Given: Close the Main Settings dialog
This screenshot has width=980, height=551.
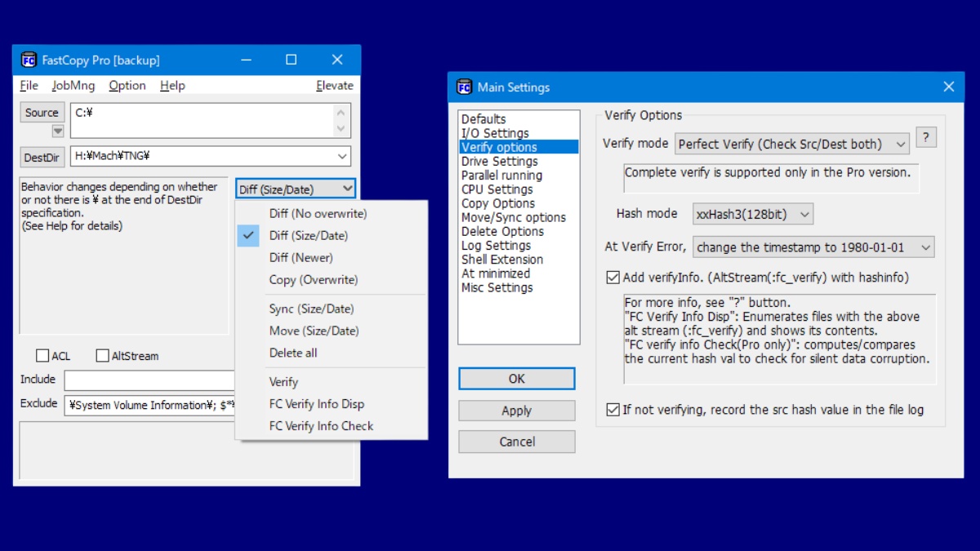Looking at the screenshot, I should point(948,87).
